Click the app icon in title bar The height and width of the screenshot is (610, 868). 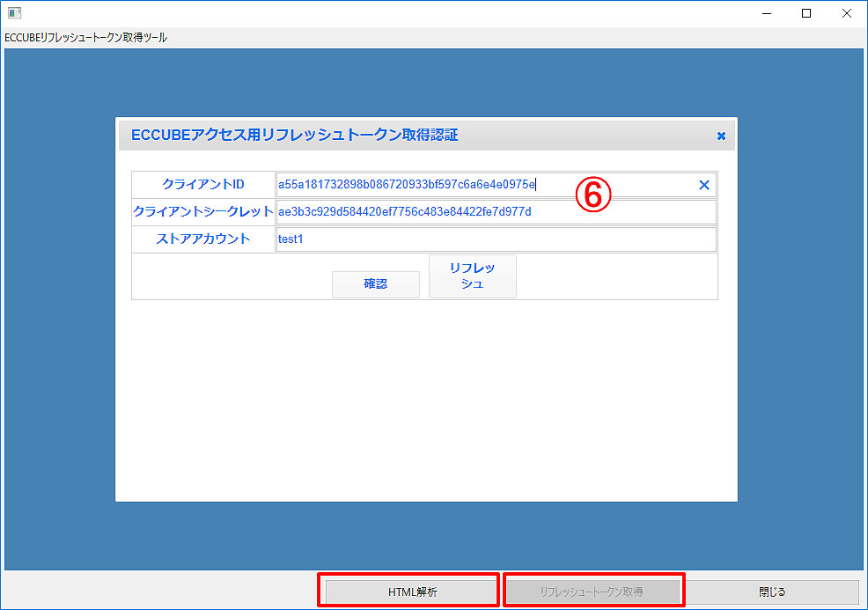[14, 12]
